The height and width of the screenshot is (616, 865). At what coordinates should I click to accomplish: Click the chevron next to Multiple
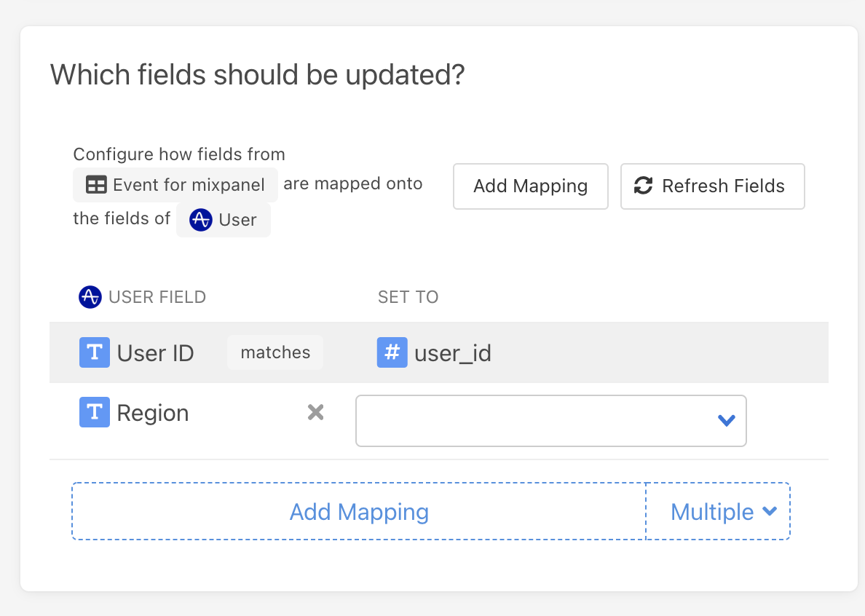(769, 511)
